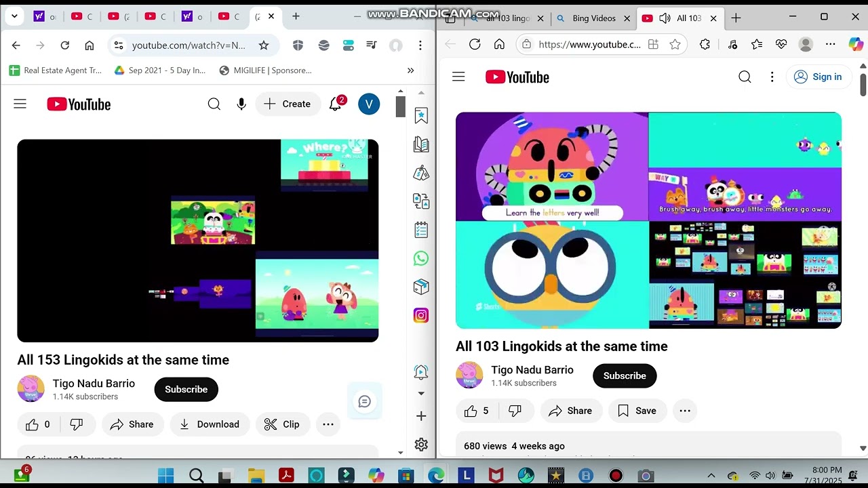Open Chrome tab search dropdown arrow
This screenshot has height=488, width=868.
tap(14, 16)
